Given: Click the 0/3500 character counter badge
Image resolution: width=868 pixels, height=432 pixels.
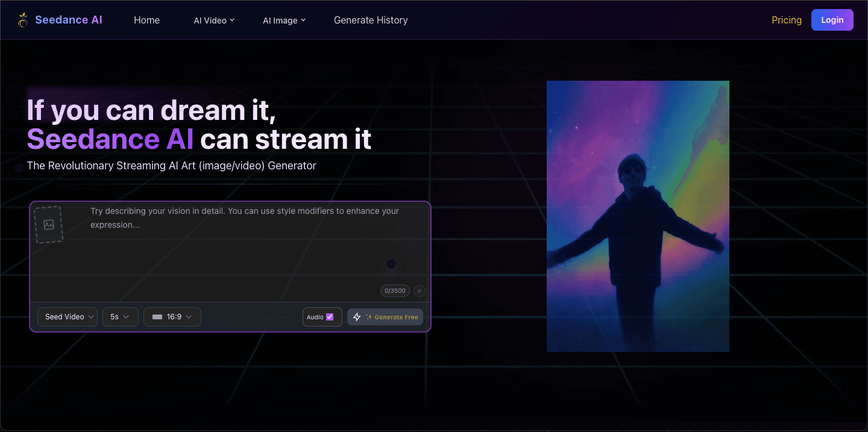Looking at the screenshot, I should tap(395, 291).
